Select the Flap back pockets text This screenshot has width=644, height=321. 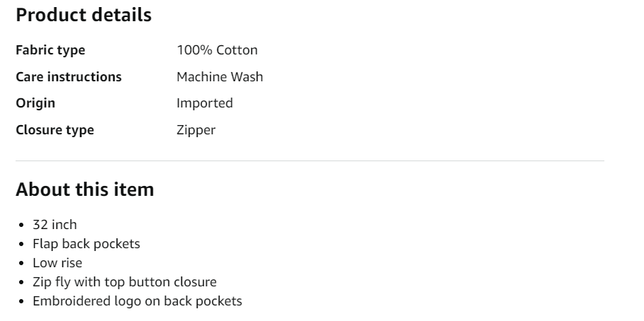tap(86, 244)
